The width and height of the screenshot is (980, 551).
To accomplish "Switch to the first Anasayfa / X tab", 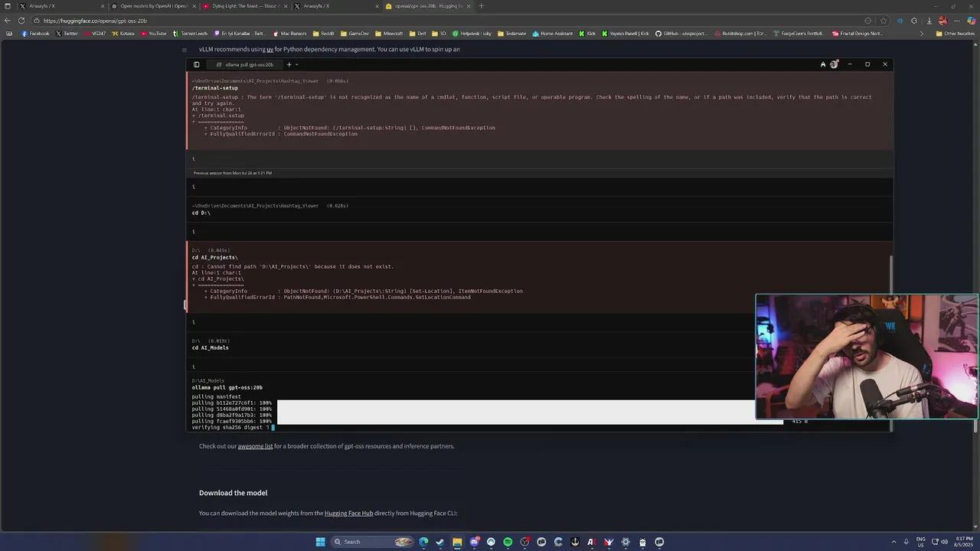I will point(61,6).
